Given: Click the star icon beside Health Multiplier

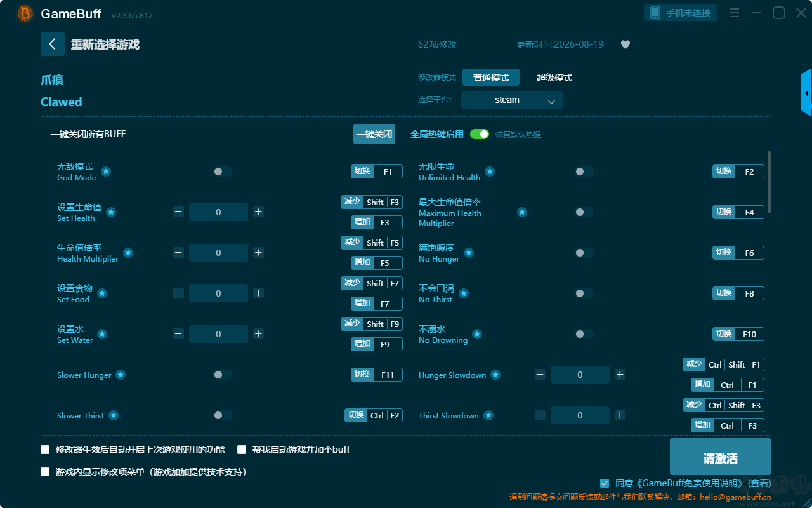Looking at the screenshot, I should pos(128,253).
